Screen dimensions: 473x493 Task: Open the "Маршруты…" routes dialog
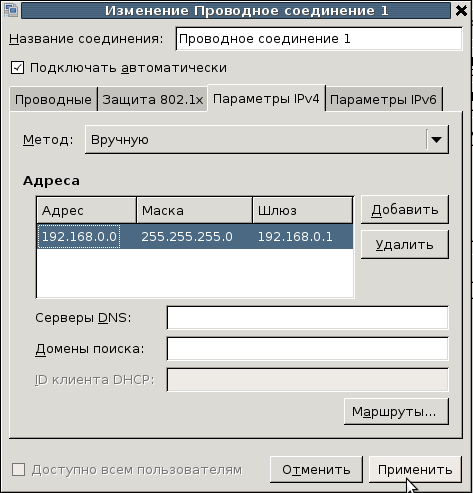click(396, 411)
